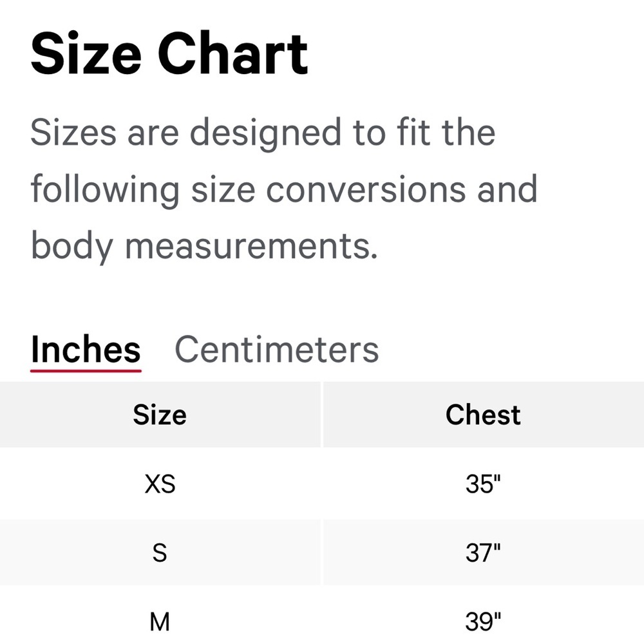Click the 39" chest measurement
644x644 pixels.
click(x=483, y=621)
